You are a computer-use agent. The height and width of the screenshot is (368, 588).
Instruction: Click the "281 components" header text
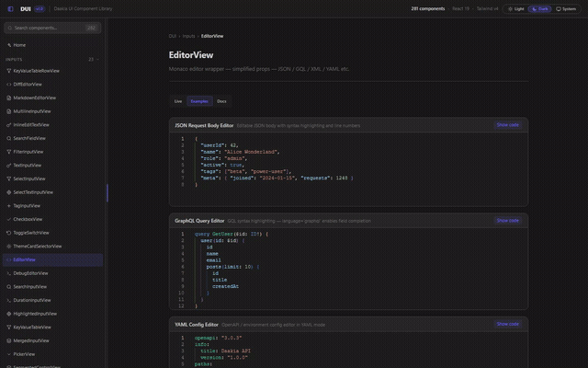(428, 8)
